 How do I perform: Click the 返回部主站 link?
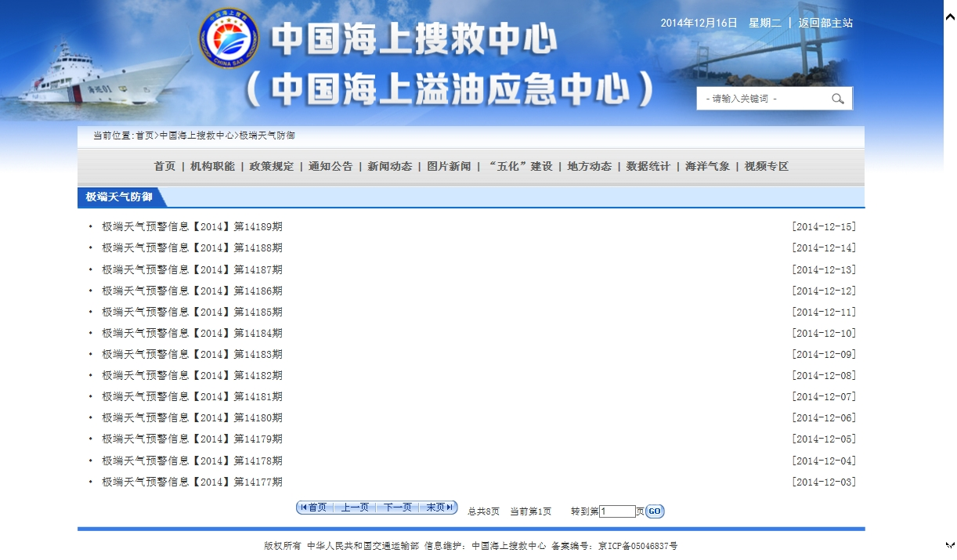[825, 23]
